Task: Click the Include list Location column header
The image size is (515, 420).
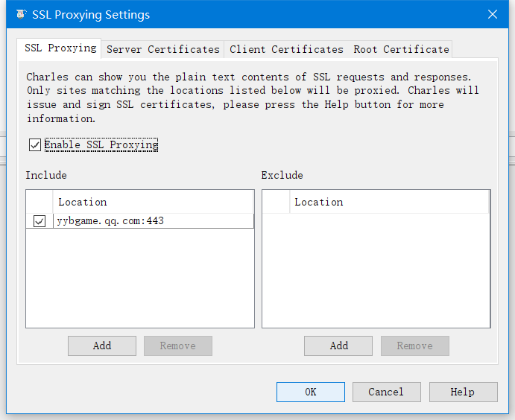Action: tap(153, 202)
